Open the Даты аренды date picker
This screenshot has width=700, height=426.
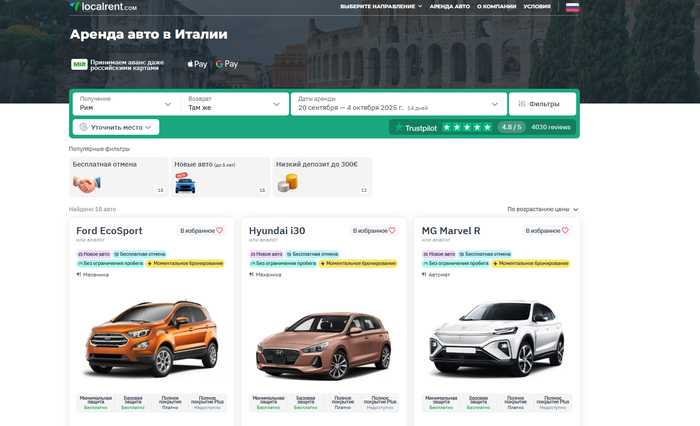pyautogui.click(x=399, y=104)
